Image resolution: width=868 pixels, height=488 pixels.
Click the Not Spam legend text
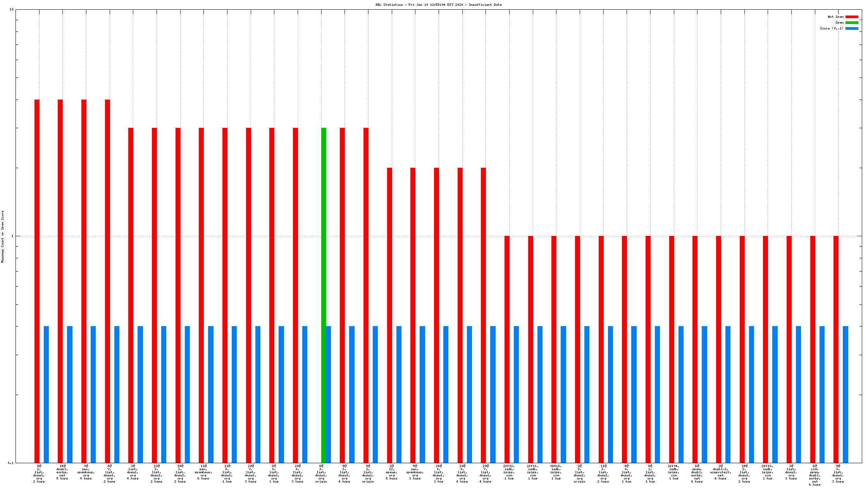[x=835, y=17]
